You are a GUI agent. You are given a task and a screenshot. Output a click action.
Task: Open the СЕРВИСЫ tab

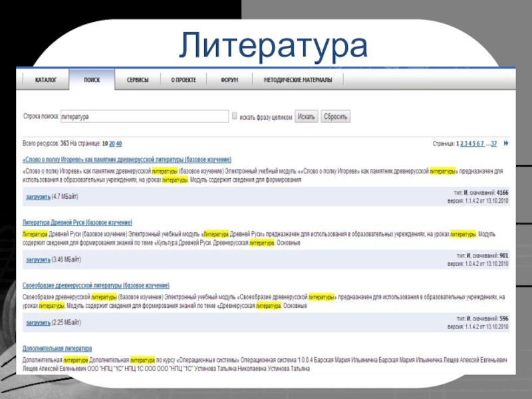pyautogui.click(x=138, y=80)
